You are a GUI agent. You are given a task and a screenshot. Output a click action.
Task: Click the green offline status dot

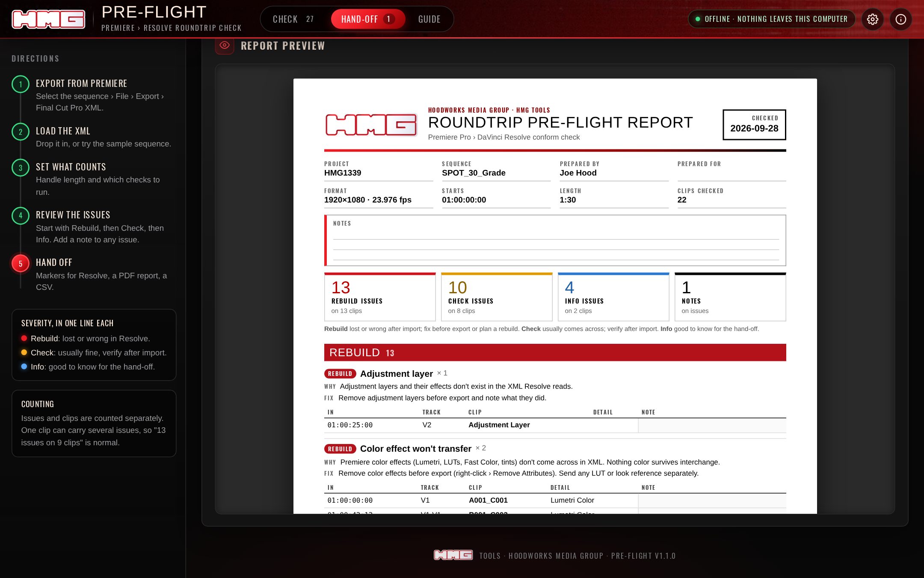click(x=698, y=19)
